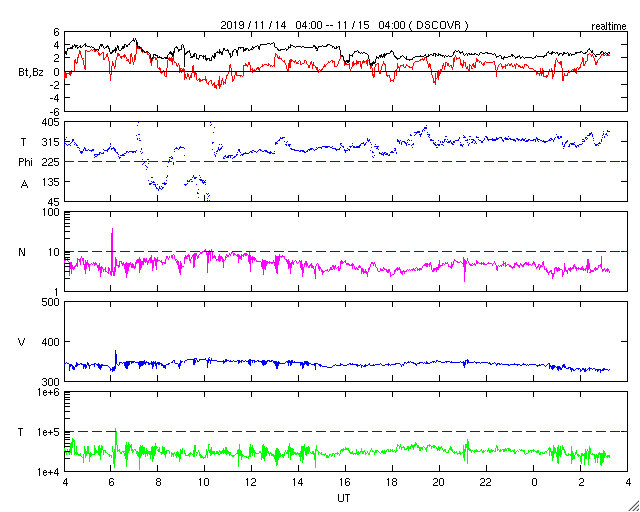Click the "-4" tick on the Bt,Bz axis
The image size is (640, 512).
click(x=54, y=98)
